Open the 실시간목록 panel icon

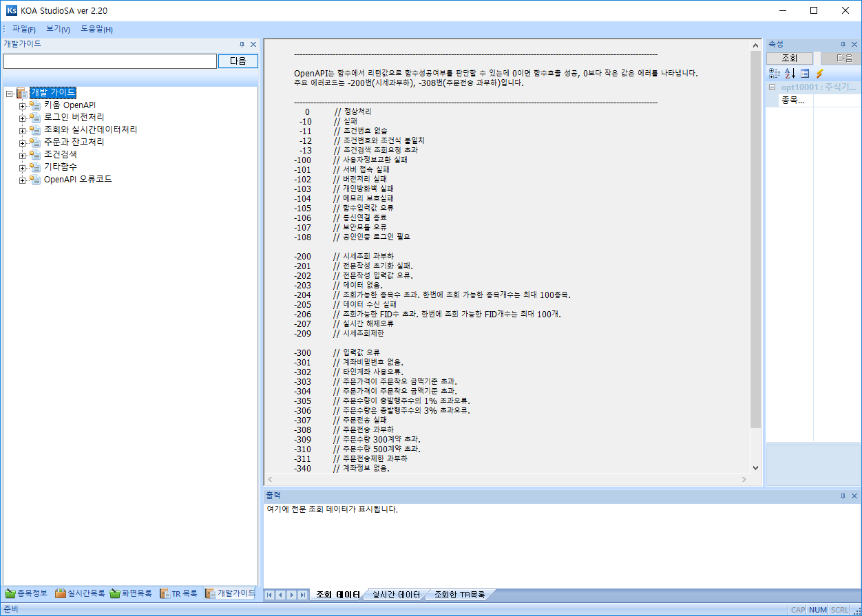point(61,594)
